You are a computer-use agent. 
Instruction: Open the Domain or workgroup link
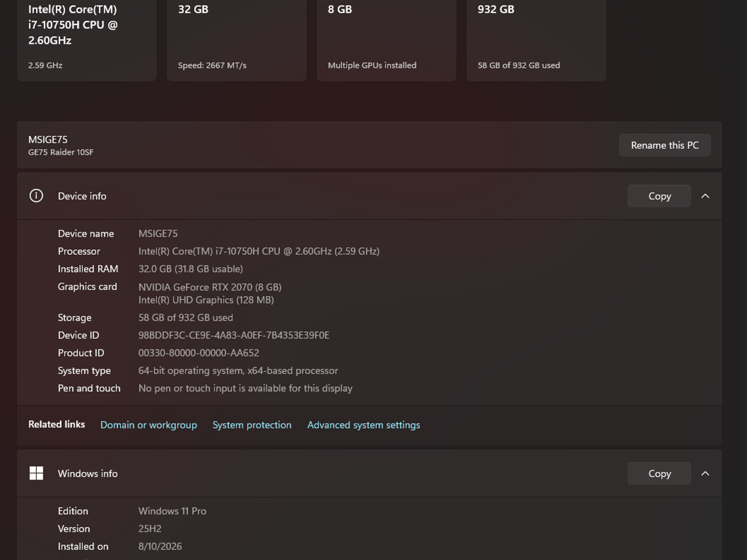pyautogui.click(x=148, y=425)
